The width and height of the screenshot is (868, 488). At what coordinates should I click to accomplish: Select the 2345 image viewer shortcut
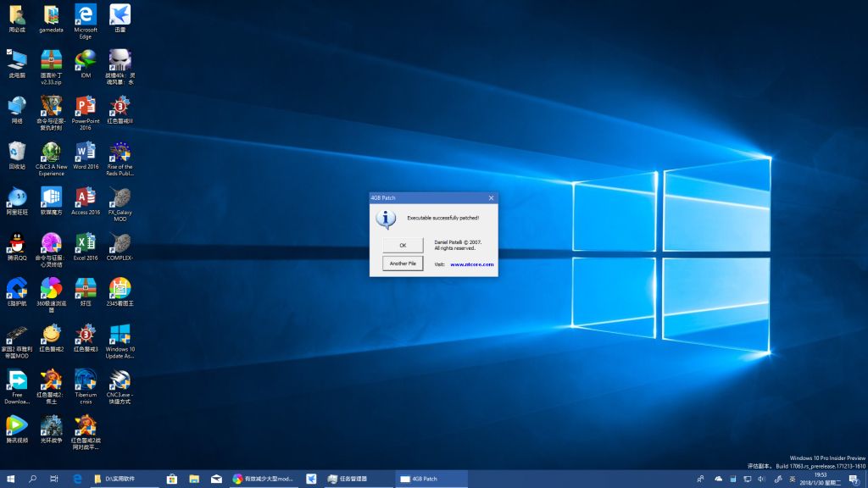coord(120,292)
